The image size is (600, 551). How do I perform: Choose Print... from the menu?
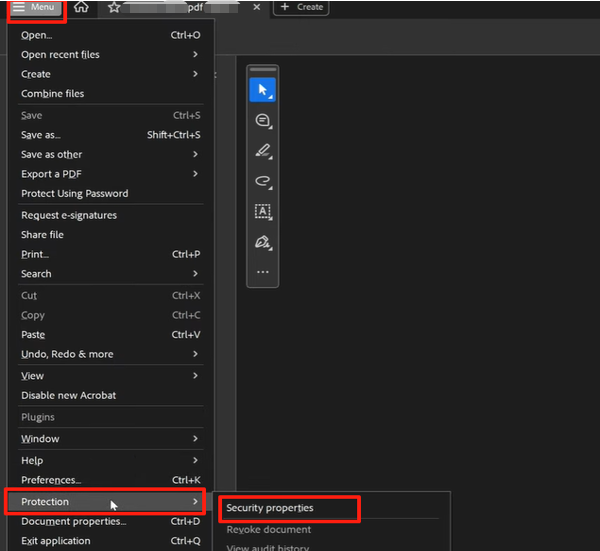[111, 254]
